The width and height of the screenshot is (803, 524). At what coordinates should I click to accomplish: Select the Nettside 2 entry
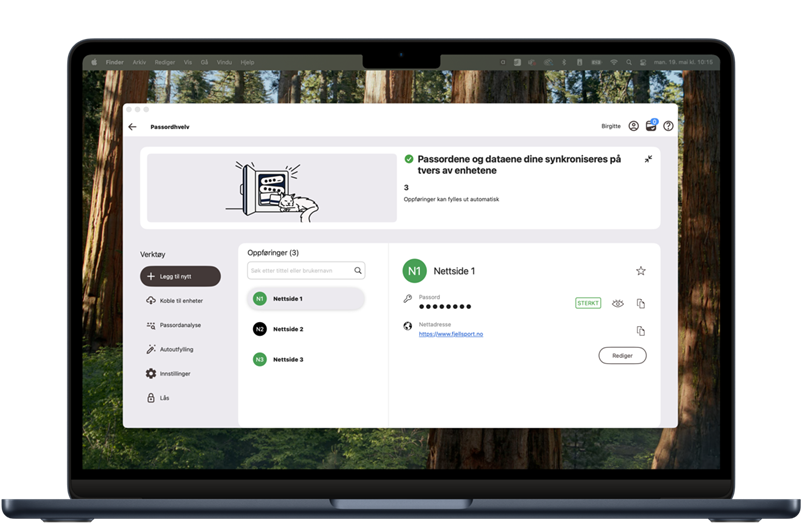pos(288,329)
